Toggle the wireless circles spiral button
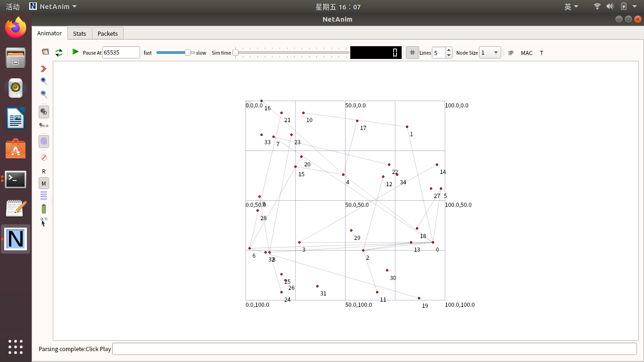The height and width of the screenshot is (362, 644). (x=44, y=141)
